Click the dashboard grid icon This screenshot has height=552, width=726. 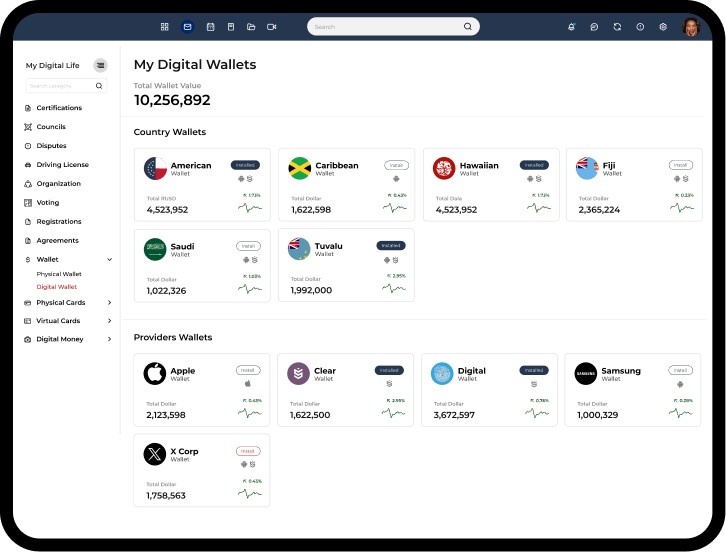pyautogui.click(x=165, y=27)
